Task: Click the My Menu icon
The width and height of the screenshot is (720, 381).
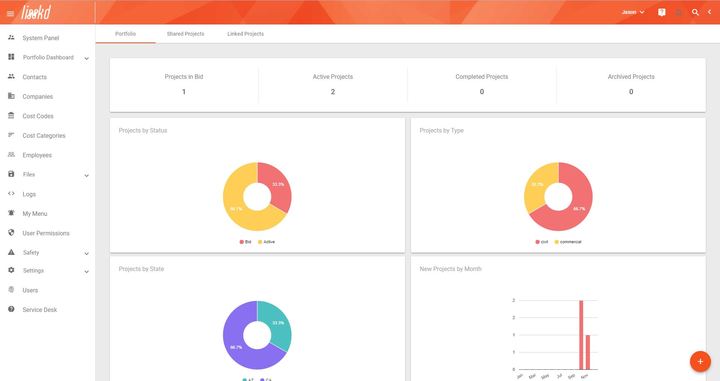Action: click(x=11, y=213)
